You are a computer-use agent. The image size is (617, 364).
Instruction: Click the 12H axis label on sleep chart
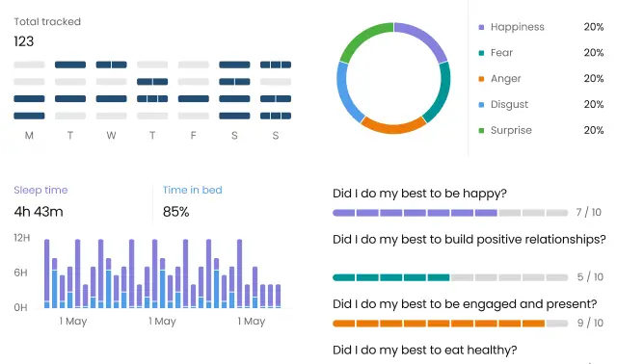tap(21, 238)
